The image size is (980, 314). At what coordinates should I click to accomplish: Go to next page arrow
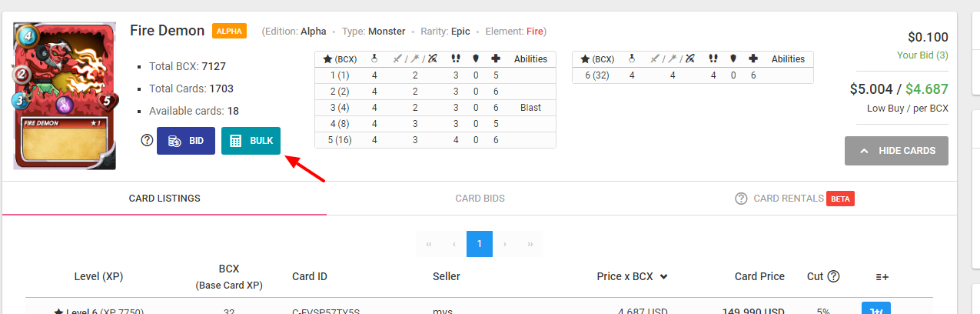(x=504, y=244)
